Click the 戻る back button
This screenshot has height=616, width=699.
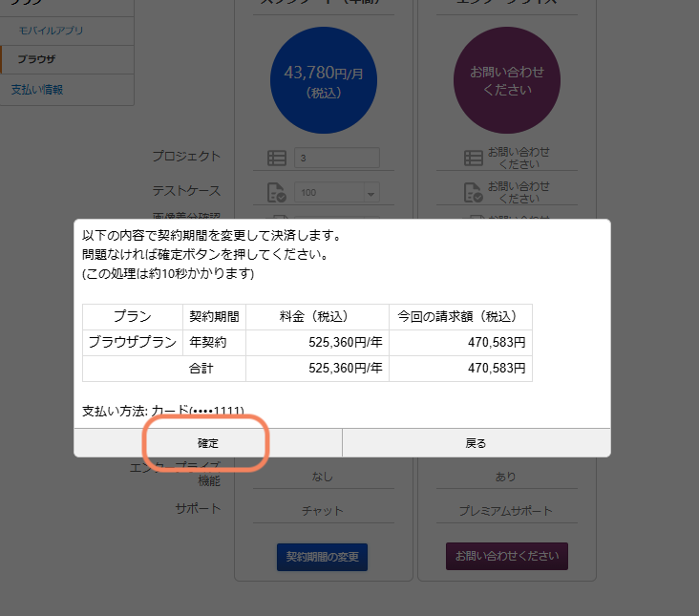[477, 443]
